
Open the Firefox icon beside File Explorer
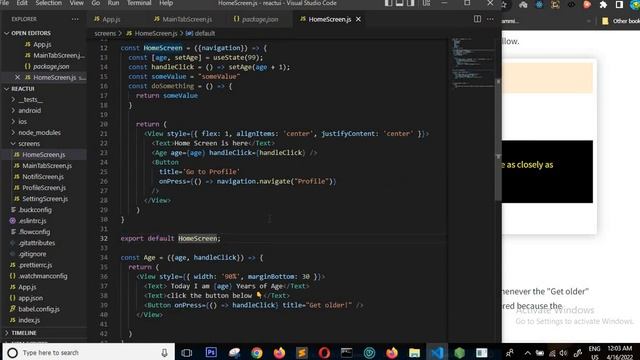pos(392,352)
